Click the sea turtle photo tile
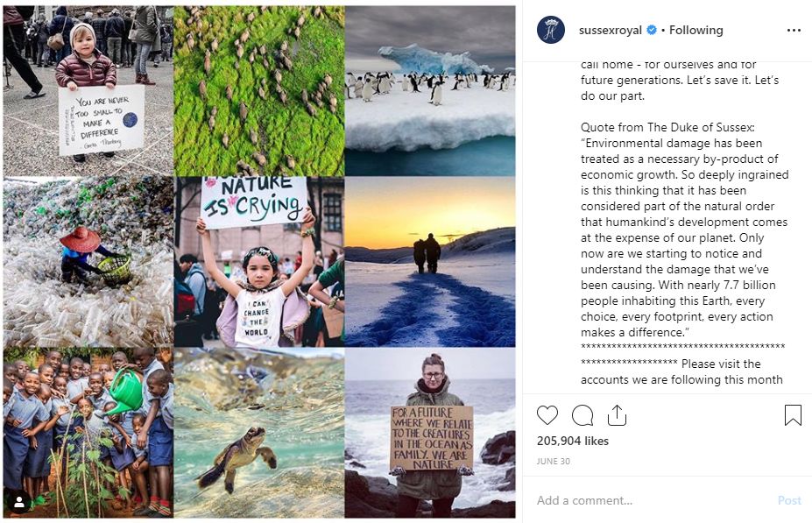The image size is (812, 523). pyautogui.click(x=259, y=433)
